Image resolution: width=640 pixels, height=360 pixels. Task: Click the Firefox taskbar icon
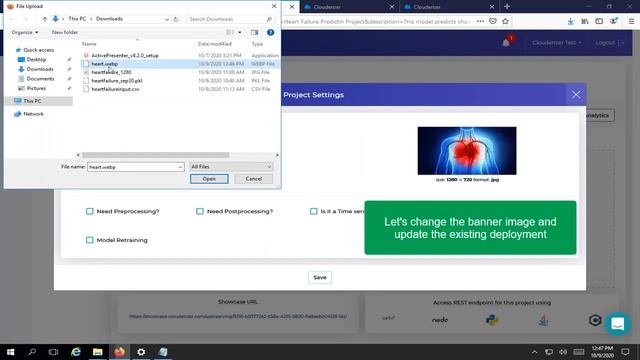120,352
